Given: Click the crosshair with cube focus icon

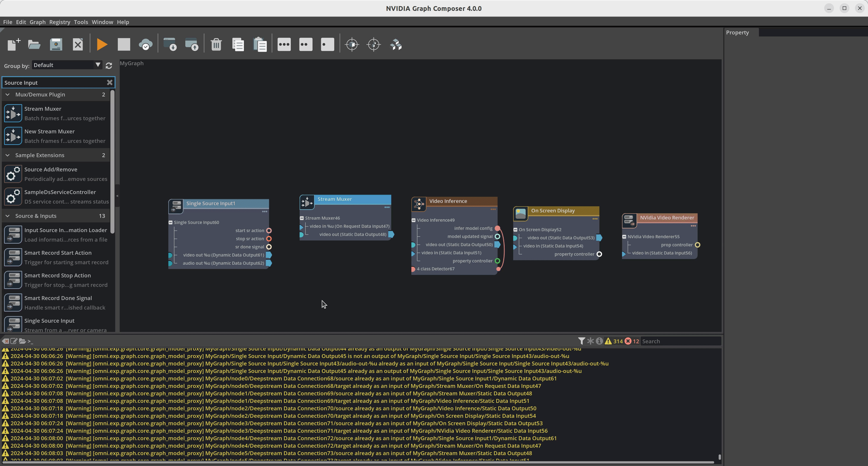Looking at the screenshot, I should [x=352, y=44].
